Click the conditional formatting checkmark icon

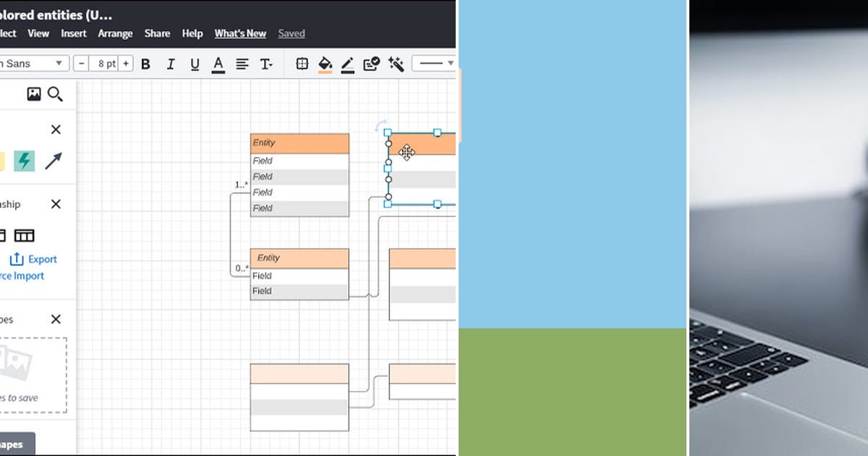372,64
